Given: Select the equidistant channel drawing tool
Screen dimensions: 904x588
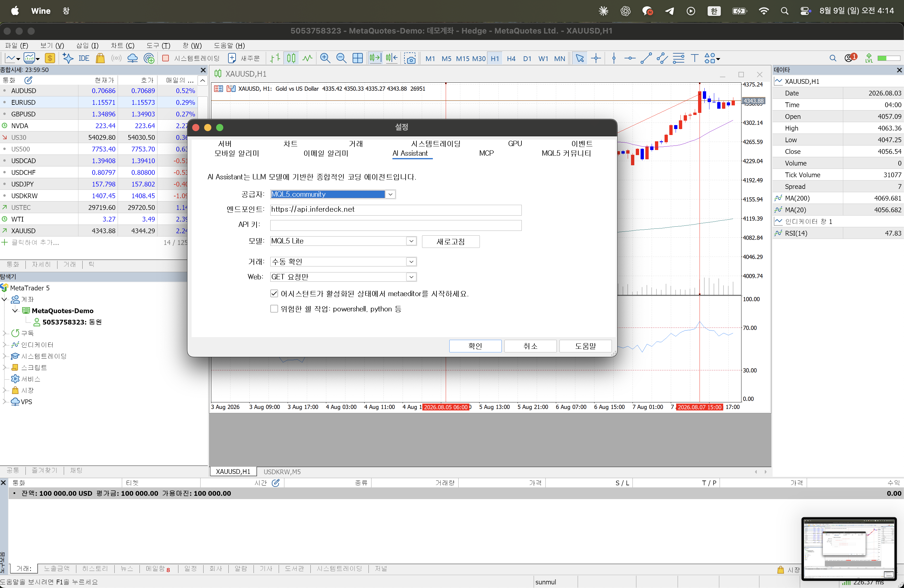Looking at the screenshot, I should 662,58.
